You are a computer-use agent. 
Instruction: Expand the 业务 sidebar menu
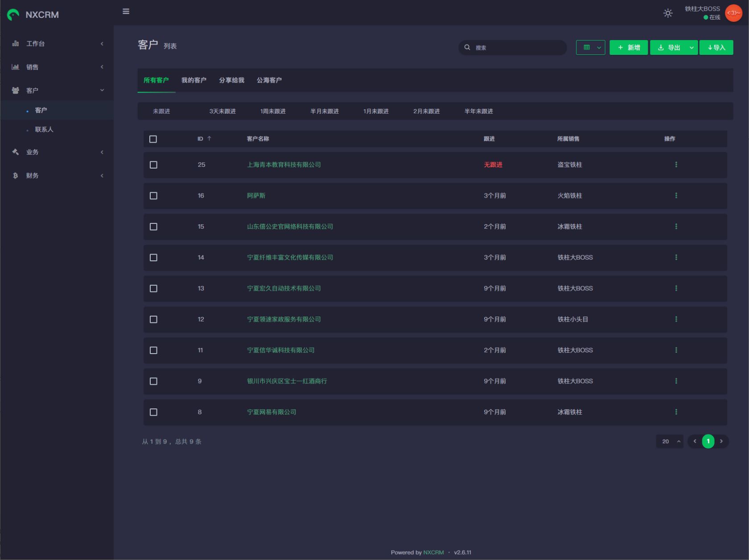57,152
